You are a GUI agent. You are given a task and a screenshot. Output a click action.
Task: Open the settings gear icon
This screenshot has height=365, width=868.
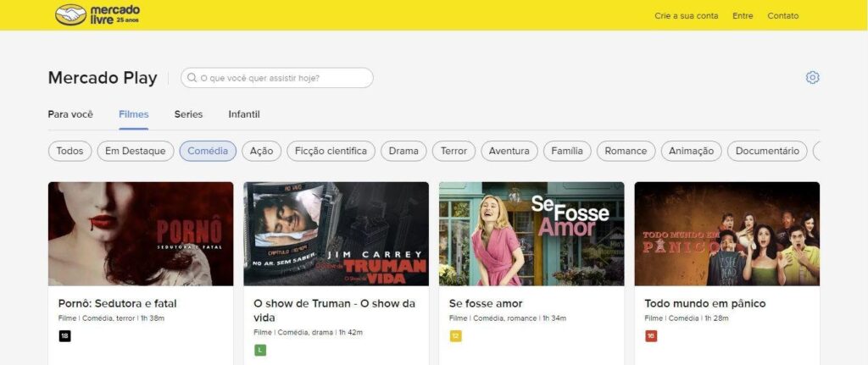click(x=812, y=77)
